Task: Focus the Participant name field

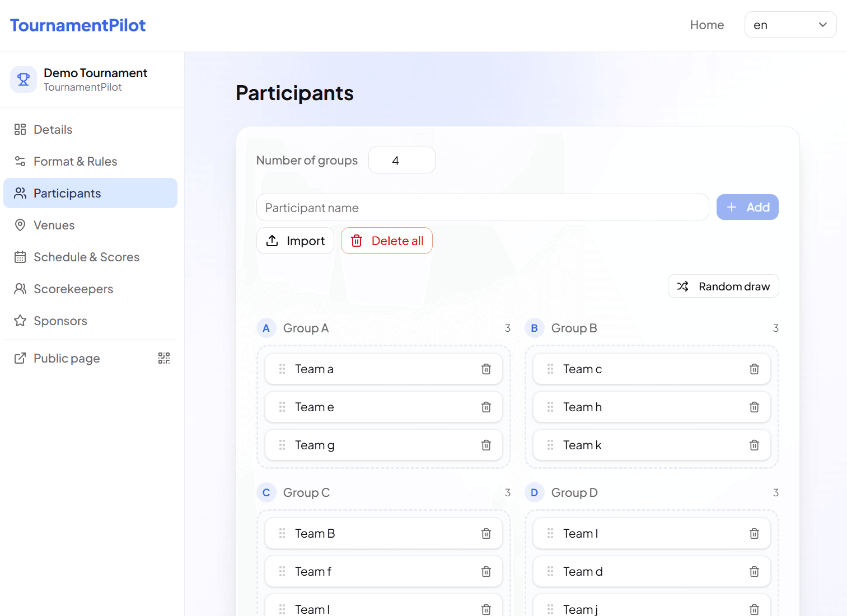Action: tap(483, 207)
